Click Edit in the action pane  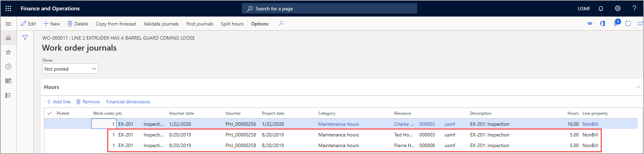tap(29, 24)
